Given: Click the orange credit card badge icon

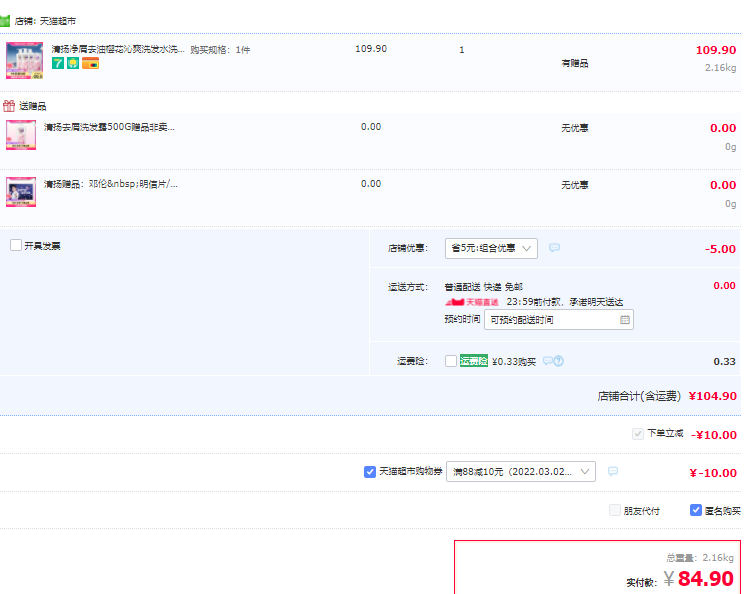Looking at the screenshot, I should [90, 63].
